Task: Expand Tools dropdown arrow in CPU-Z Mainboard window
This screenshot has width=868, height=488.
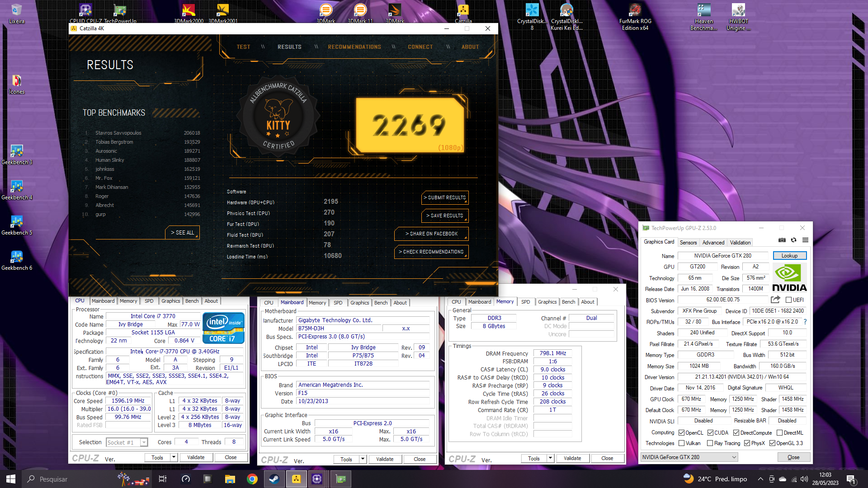Action: coord(363,459)
